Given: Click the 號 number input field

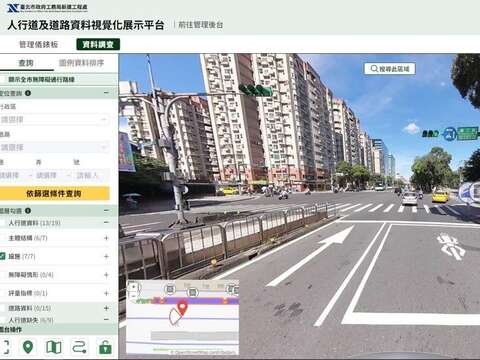Looking at the screenshot, I should pos(90,175).
